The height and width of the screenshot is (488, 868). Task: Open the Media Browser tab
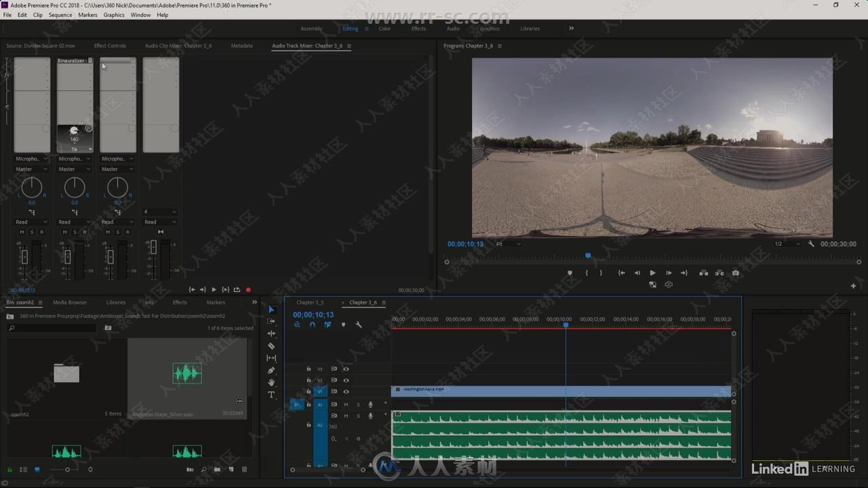coord(70,302)
